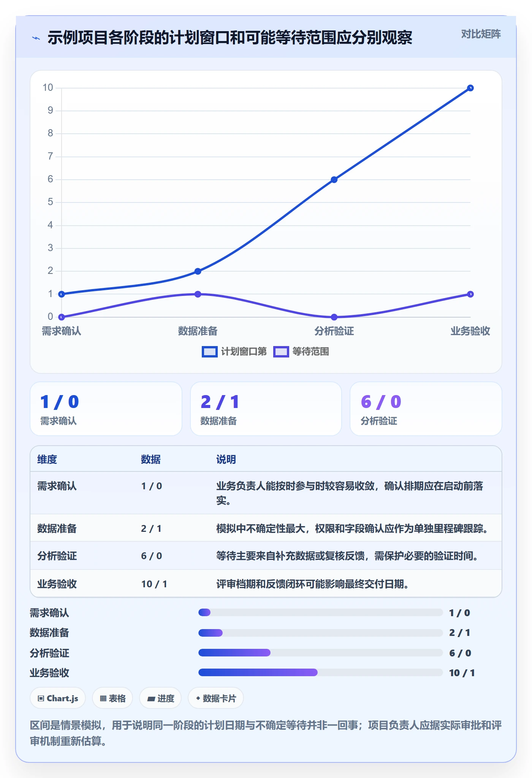This screenshot has width=532, height=778.
Task: Click the 维度 column header
Action: [x=47, y=459]
